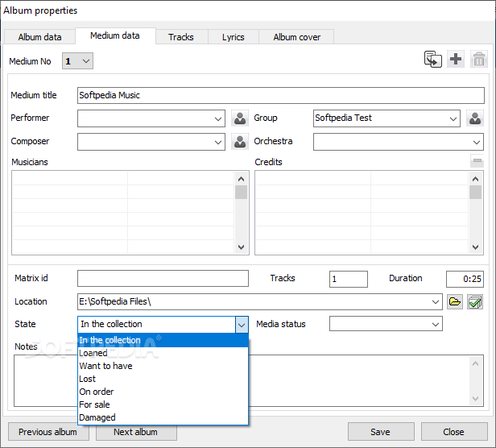Choose 'In the collection' state option

(163, 340)
